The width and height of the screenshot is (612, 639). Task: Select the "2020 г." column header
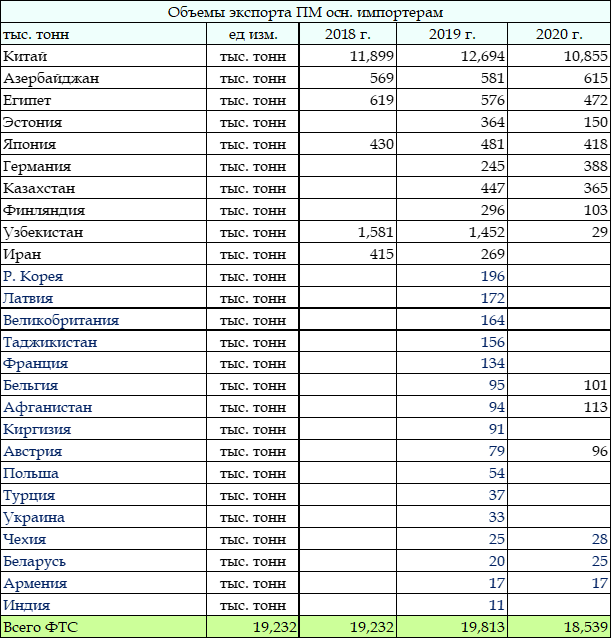pyautogui.click(x=558, y=34)
